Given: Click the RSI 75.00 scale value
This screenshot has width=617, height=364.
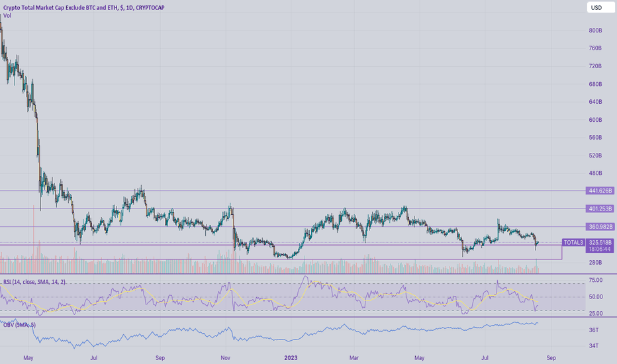Looking at the screenshot, I should point(596,280).
